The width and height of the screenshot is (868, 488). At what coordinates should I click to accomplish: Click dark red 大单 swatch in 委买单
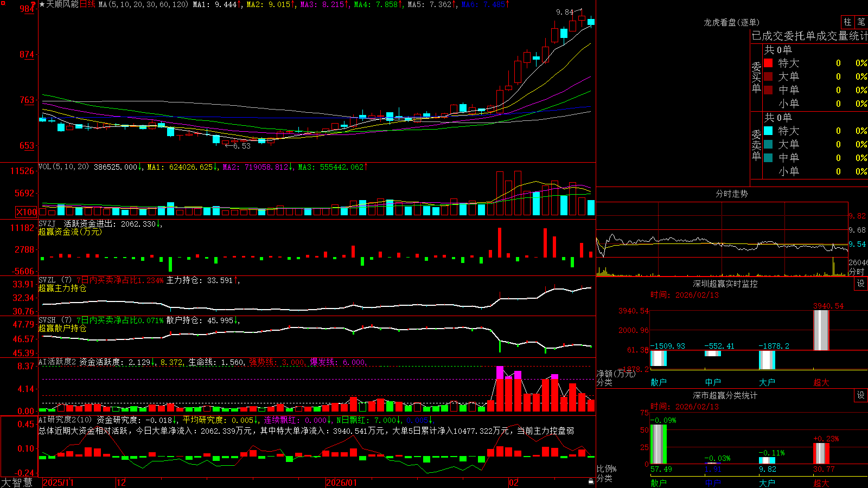[x=768, y=76]
